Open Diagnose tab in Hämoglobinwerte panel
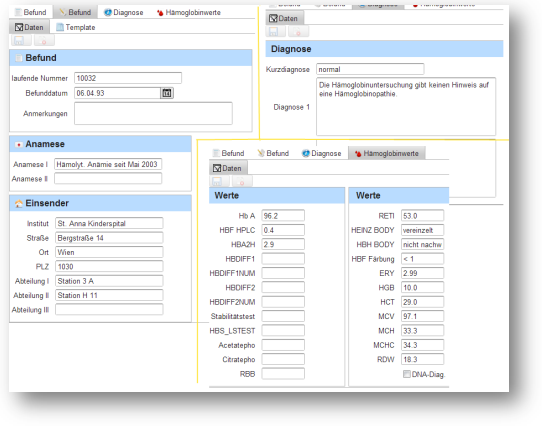The width and height of the screenshot is (542, 426). coord(321,153)
